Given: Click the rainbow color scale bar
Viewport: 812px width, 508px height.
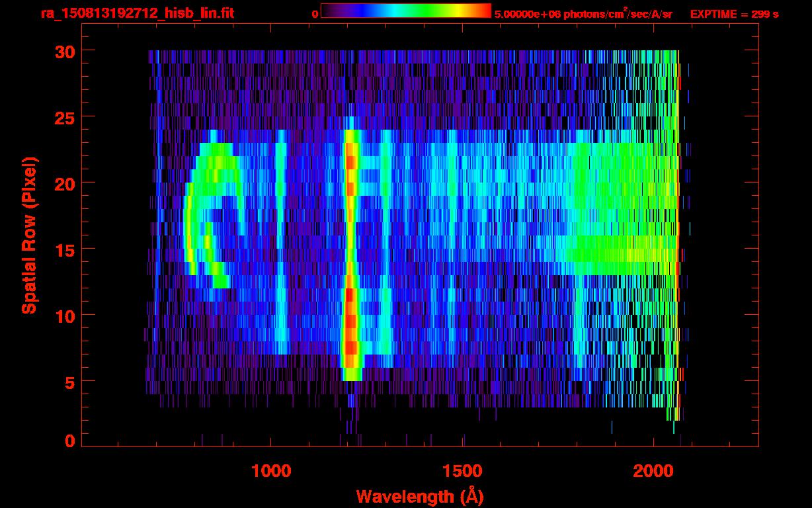Looking at the screenshot, I should coord(406,11).
